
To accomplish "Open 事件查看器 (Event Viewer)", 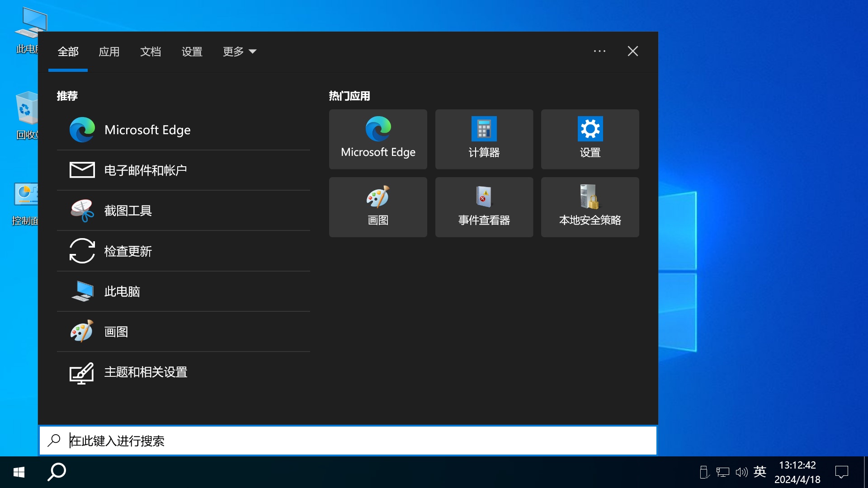I will pyautogui.click(x=484, y=207).
